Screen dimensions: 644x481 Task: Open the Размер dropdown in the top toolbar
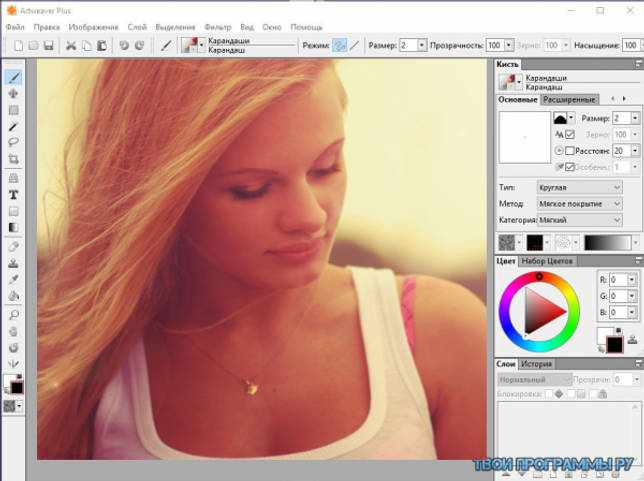pos(422,45)
